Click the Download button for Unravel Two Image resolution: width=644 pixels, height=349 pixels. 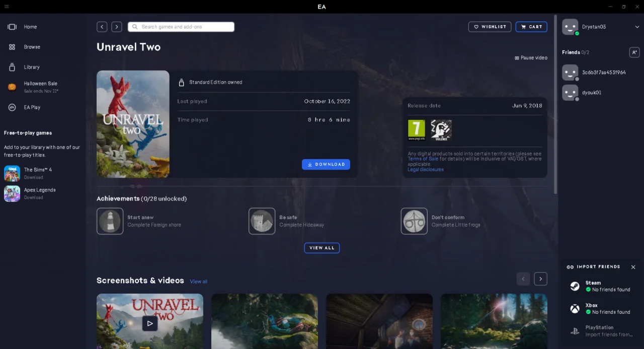326,164
